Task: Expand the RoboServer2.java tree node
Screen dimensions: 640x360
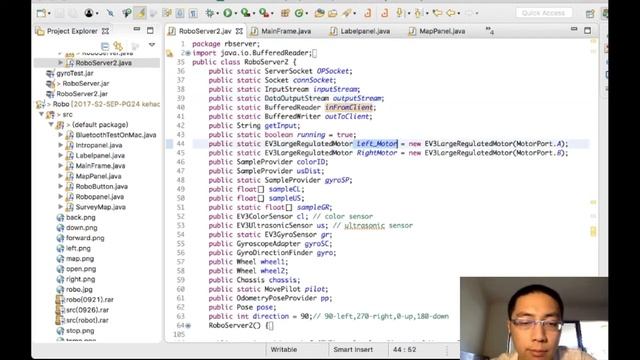Action: pyautogui.click(x=60, y=63)
